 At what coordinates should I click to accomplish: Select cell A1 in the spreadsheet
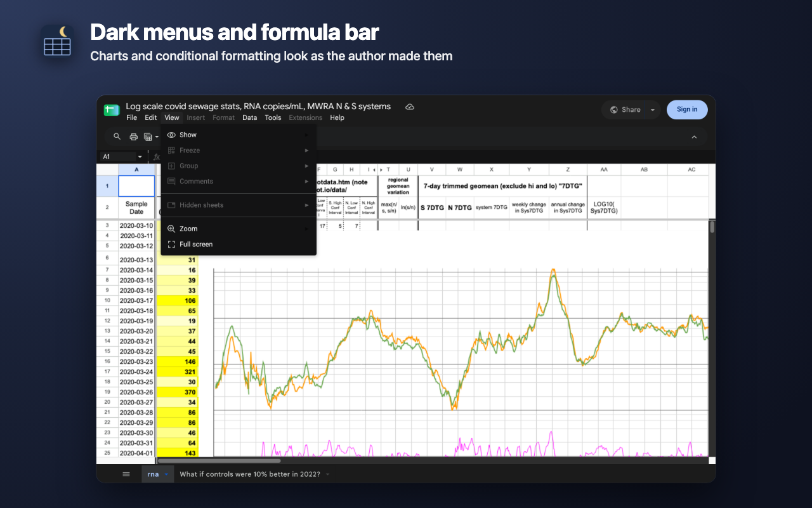(x=136, y=186)
